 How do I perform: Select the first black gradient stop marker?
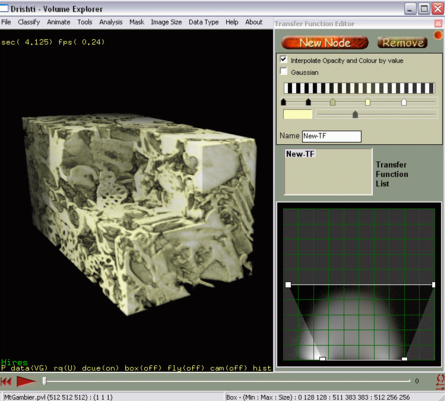(284, 102)
